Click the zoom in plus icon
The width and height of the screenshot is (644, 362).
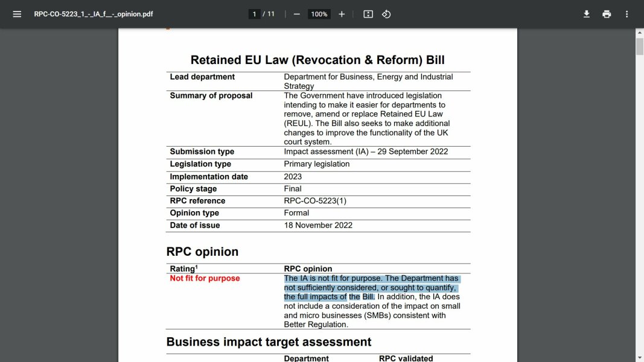342,14
